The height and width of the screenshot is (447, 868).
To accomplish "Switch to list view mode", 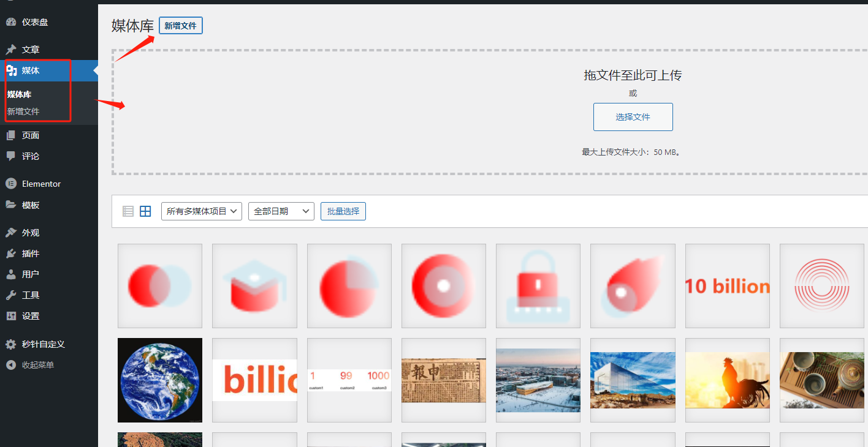I will [x=128, y=211].
